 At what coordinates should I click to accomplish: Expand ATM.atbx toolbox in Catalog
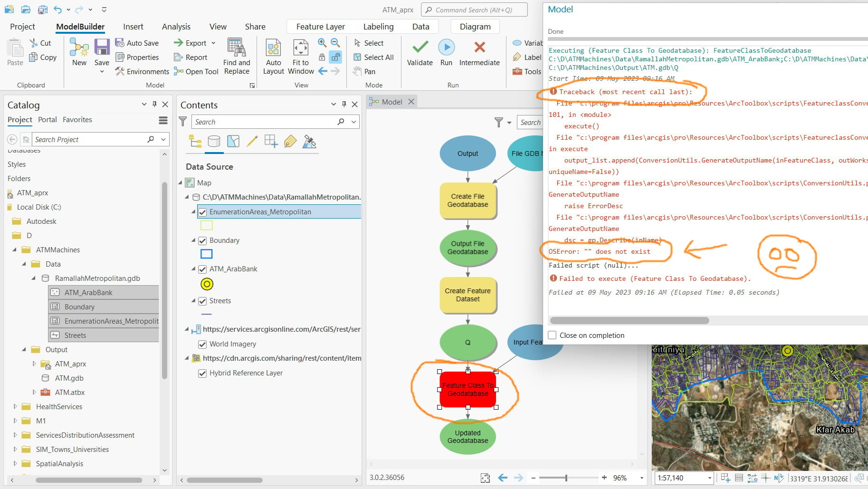[x=34, y=392]
